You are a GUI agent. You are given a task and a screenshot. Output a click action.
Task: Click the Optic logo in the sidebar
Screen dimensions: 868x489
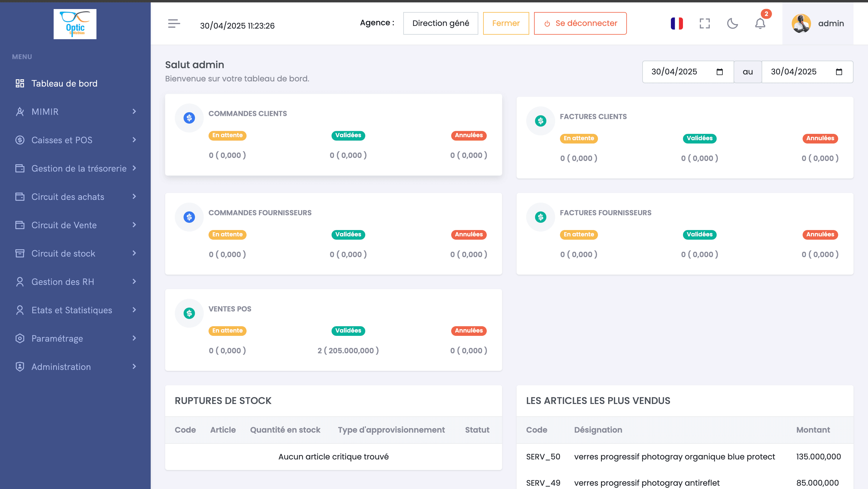(x=75, y=24)
